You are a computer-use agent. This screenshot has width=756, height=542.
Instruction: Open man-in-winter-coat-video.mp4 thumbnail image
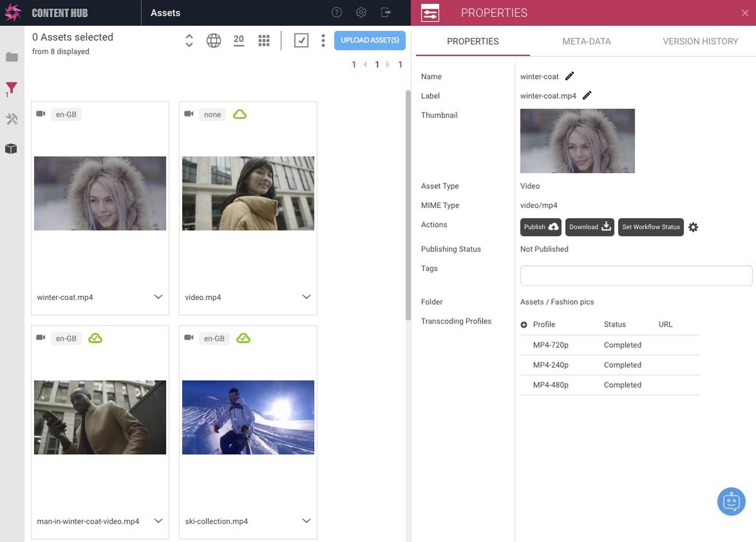[x=100, y=417]
